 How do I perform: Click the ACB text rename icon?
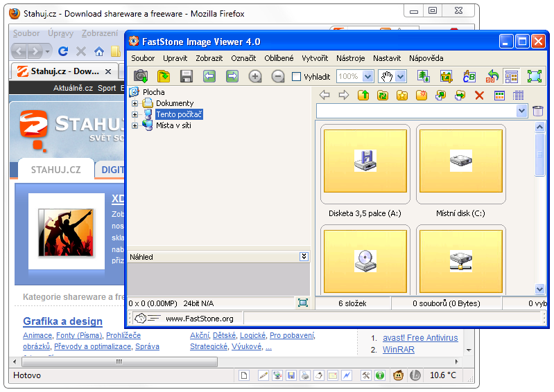(x=469, y=76)
